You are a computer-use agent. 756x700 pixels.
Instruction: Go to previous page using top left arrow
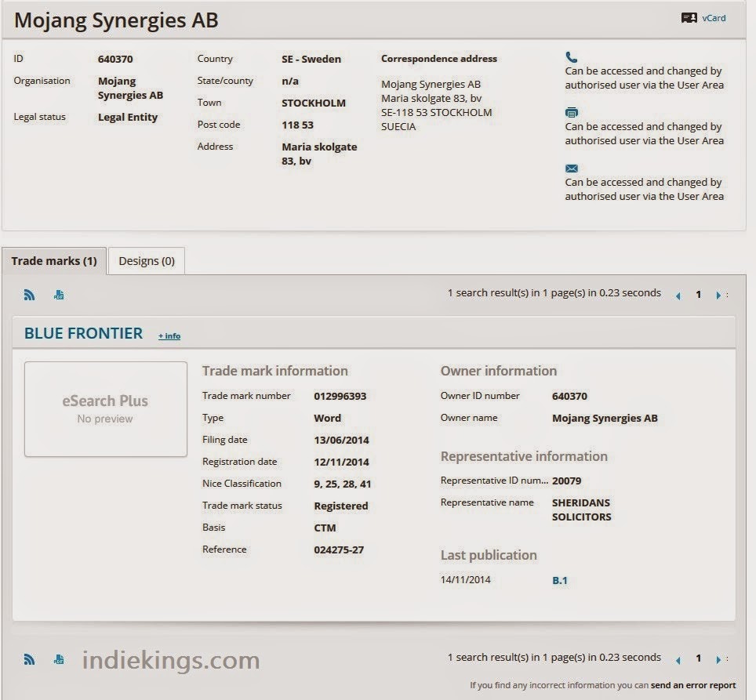click(x=678, y=296)
